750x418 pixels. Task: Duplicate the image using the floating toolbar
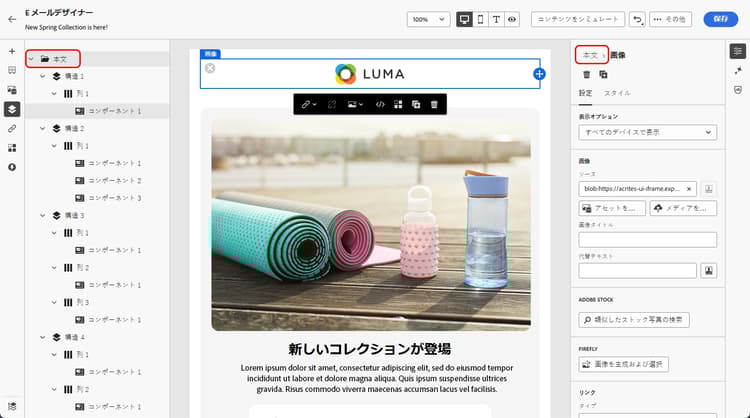tap(416, 104)
